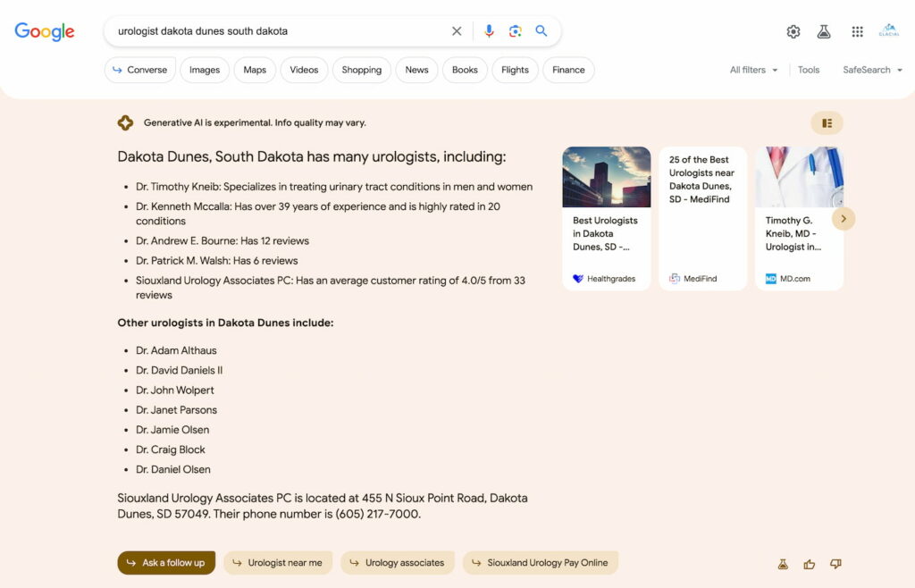Viewport: 915px width, 588px height.
Task: Click the Generative AI is experimental notice
Action: [x=255, y=122]
